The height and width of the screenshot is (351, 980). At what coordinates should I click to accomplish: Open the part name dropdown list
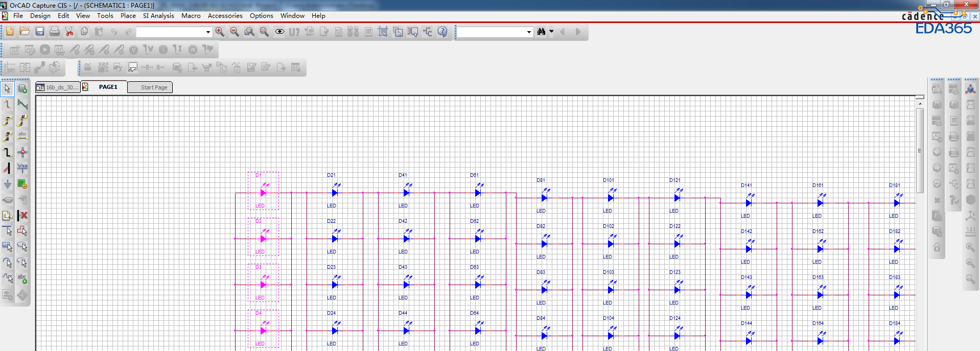pyautogui.click(x=208, y=32)
